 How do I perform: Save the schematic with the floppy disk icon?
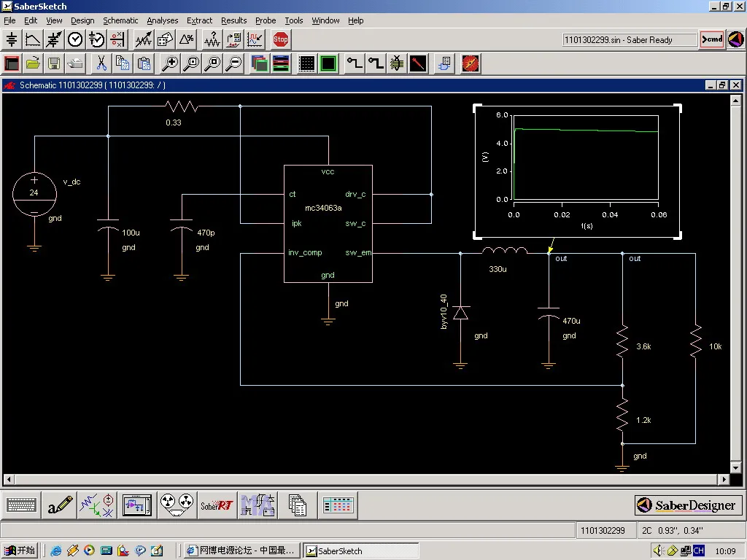pyautogui.click(x=54, y=63)
